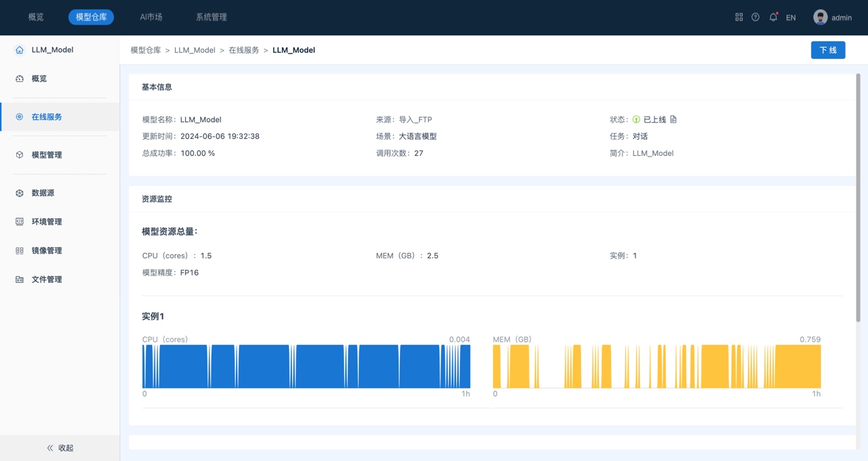Click the 模型仓库 breadcrumb link

[146, 50]
